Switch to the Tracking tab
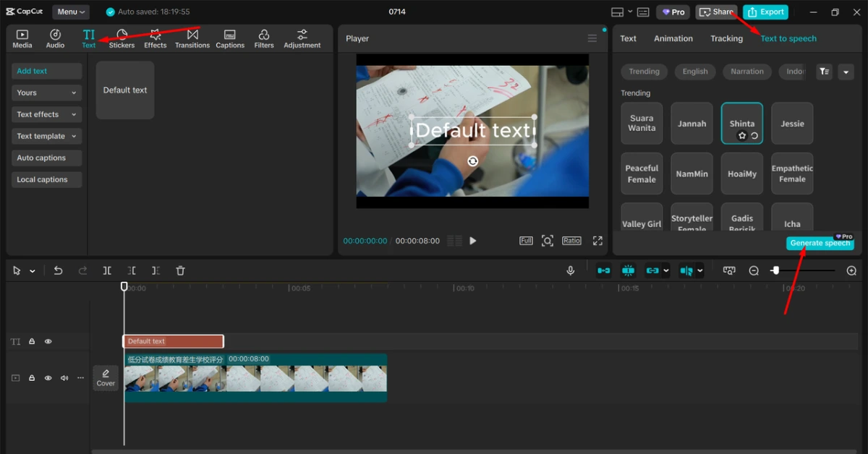This screenshot has height=454, width=868. [726, 38]
